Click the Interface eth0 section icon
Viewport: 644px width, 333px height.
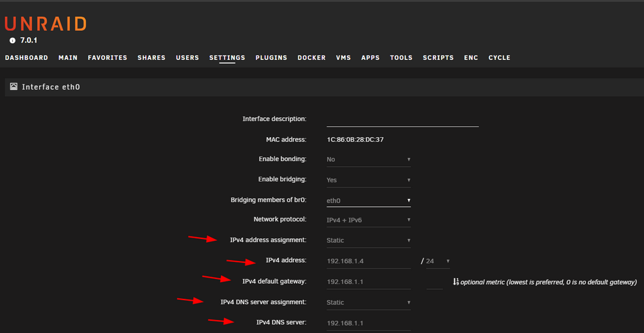(14, 87)
